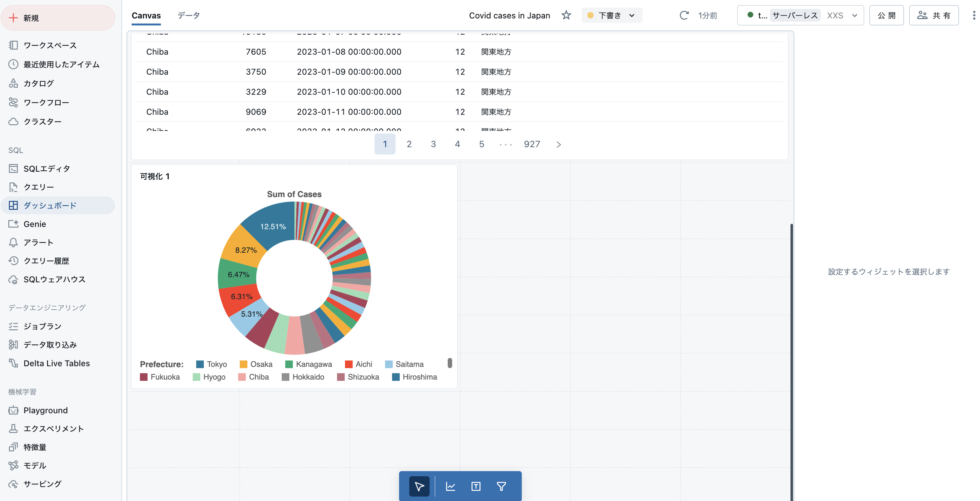Click the 公開 publish button
This screenshot has width=980, height=501.
coord(886,15)
